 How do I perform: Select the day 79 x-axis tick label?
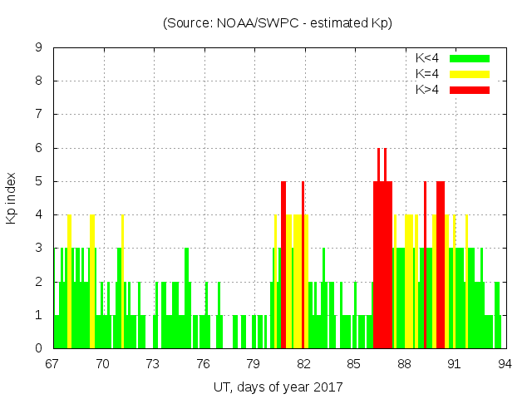tap(254, 363)
